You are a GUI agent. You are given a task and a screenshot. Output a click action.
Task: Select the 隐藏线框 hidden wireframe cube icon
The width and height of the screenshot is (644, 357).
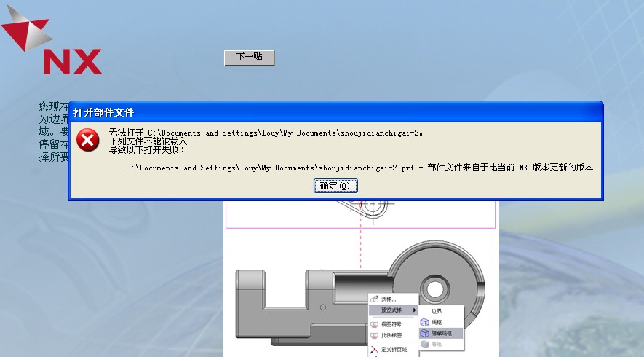coord(424,333)
